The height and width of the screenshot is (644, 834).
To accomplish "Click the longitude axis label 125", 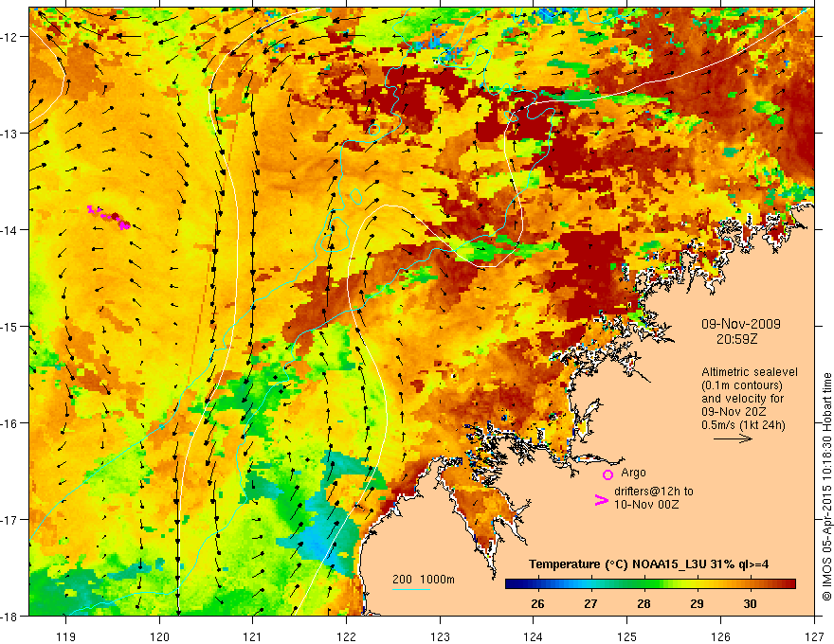I will (627, 636).
